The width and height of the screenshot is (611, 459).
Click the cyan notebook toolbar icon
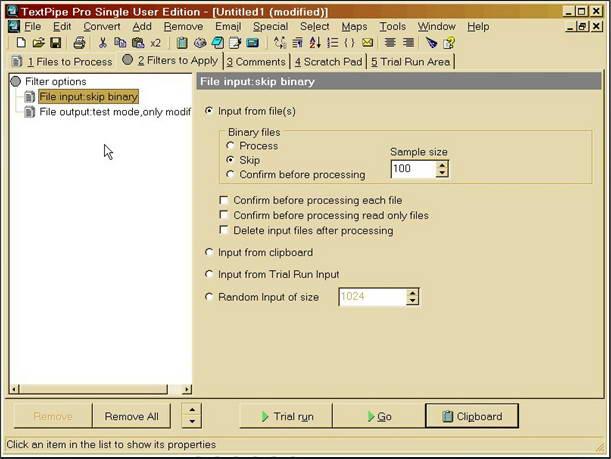click(217, 42)
